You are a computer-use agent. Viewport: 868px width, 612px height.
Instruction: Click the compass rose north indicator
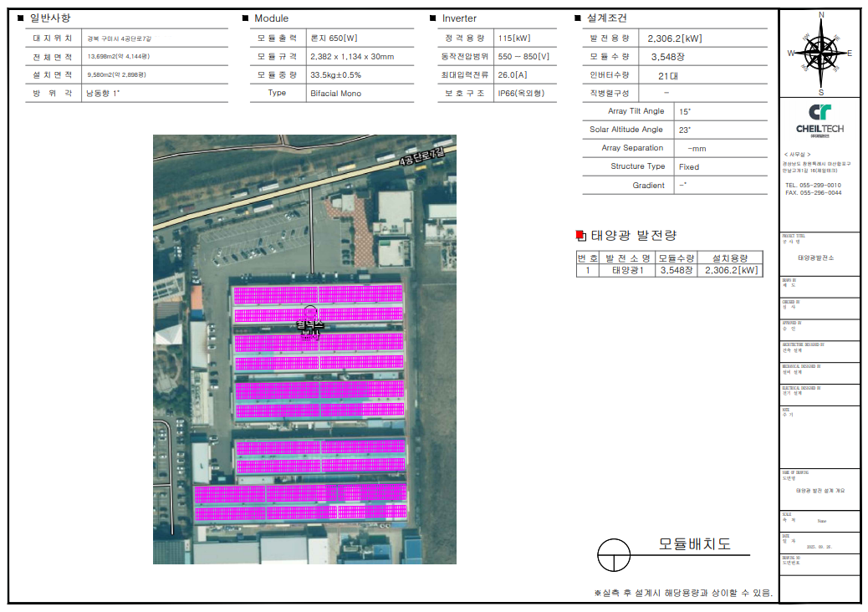821,16
